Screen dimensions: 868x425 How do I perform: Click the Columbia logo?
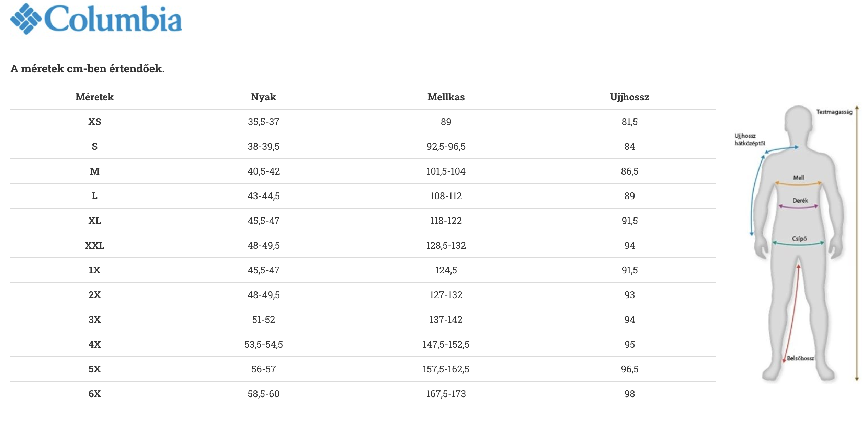point(96,19)
